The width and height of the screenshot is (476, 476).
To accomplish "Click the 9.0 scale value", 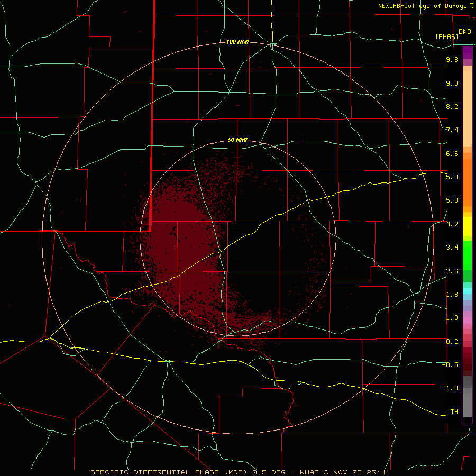I will click(452, 84).
